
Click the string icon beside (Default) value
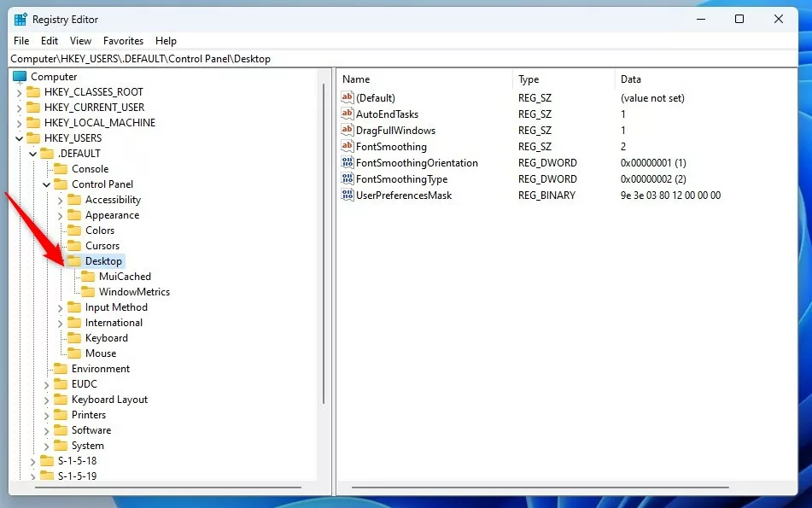tap(348, 97)
